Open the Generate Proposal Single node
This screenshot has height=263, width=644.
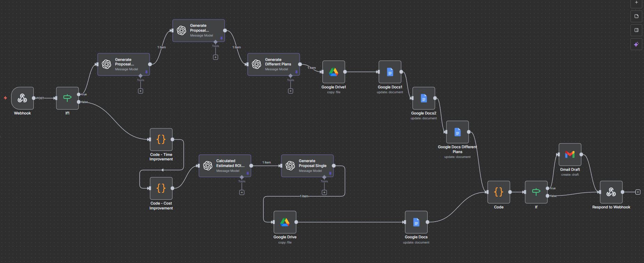click(x=307, y=166)
